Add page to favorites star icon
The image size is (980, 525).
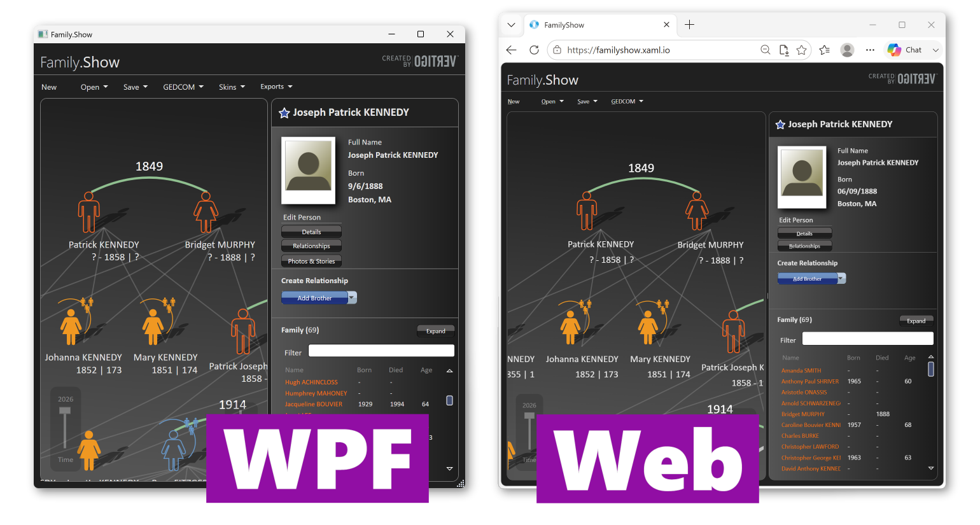pos(802,50)
